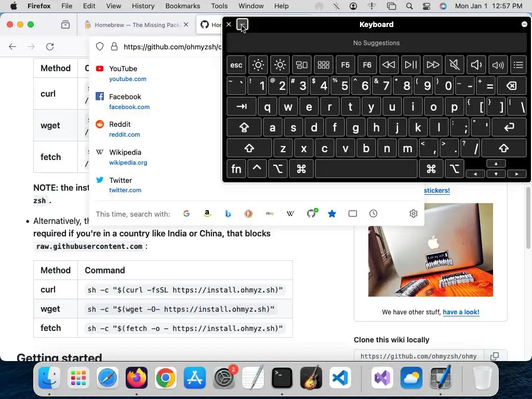Open keyboard panel options circle button
Viewport: 532px width, 399px height.
coord(524,24)
